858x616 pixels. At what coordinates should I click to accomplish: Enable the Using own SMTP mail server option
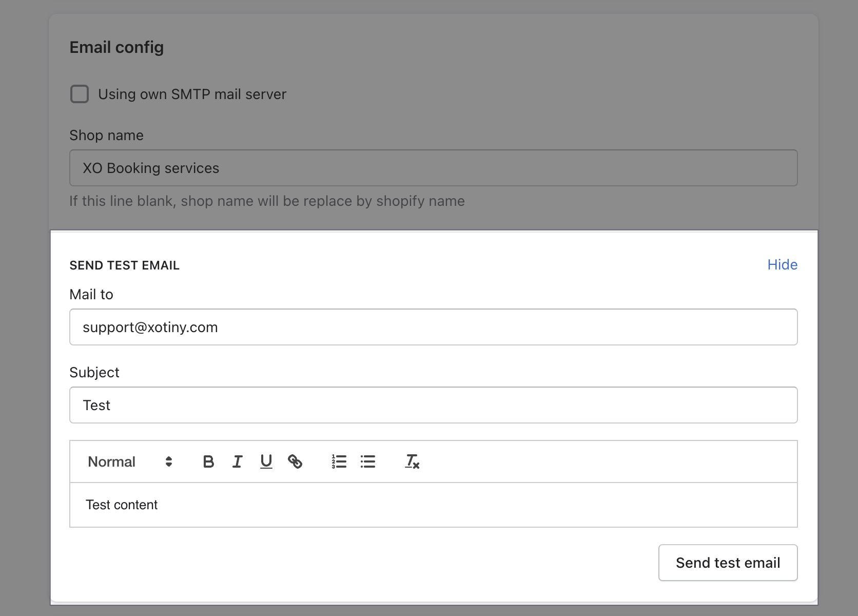79,94
